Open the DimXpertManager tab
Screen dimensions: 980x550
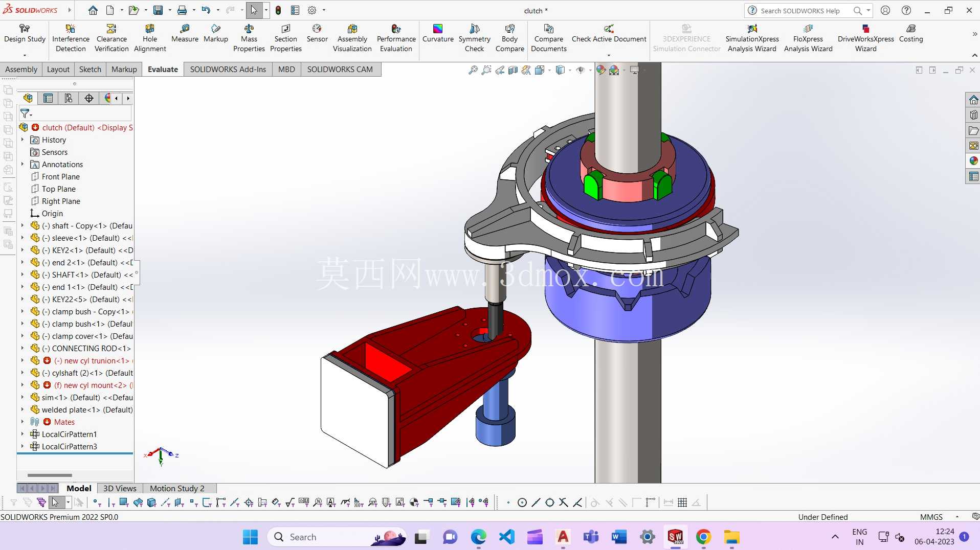tap(89, 98)
